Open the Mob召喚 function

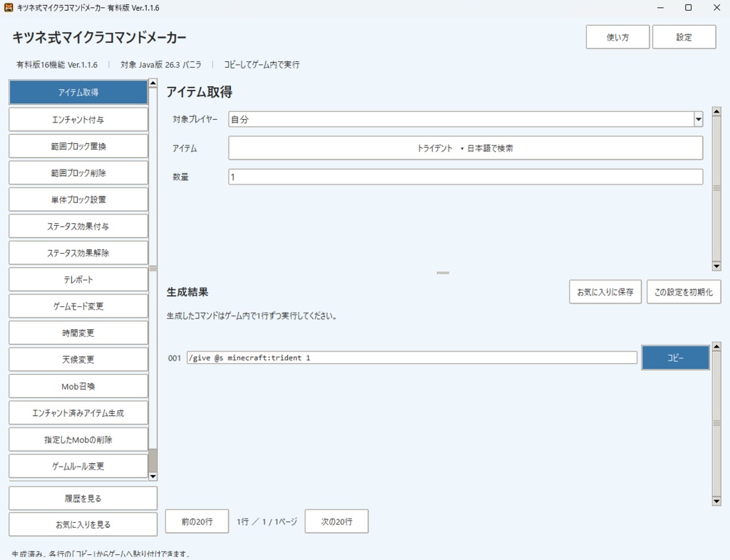(x=78, y=386)
